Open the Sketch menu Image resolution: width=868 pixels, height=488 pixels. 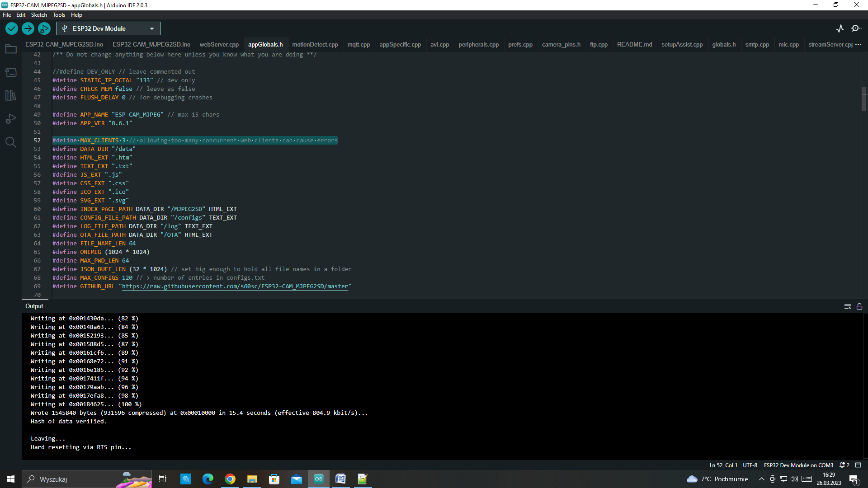click(x=39, y=14)
